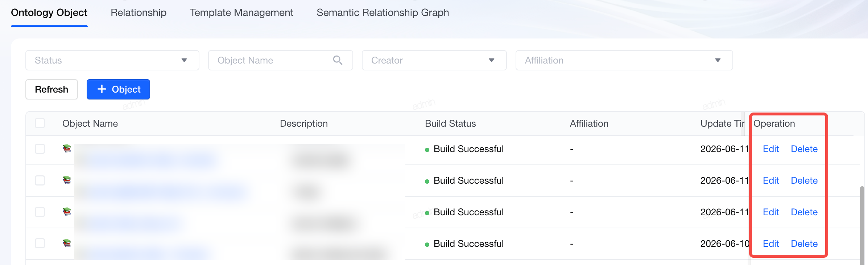Click Delete in the second row
868x265 pixels.
(x=804, y=180)
